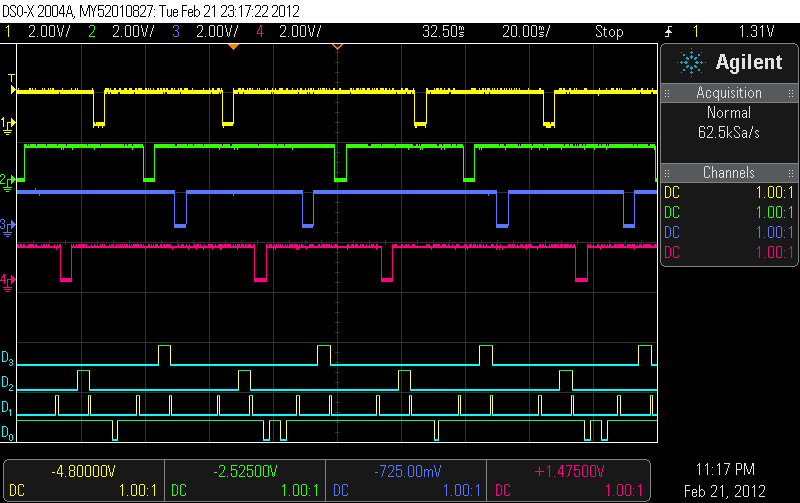Click the rising edge trigger icon
Viewport: 800px width, 503px height.
coord(665,32)
